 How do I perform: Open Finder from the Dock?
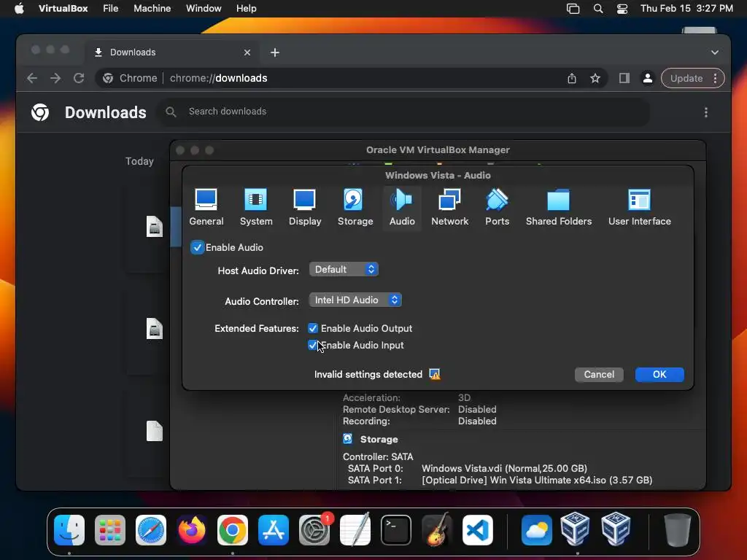(x=69, y=529)
